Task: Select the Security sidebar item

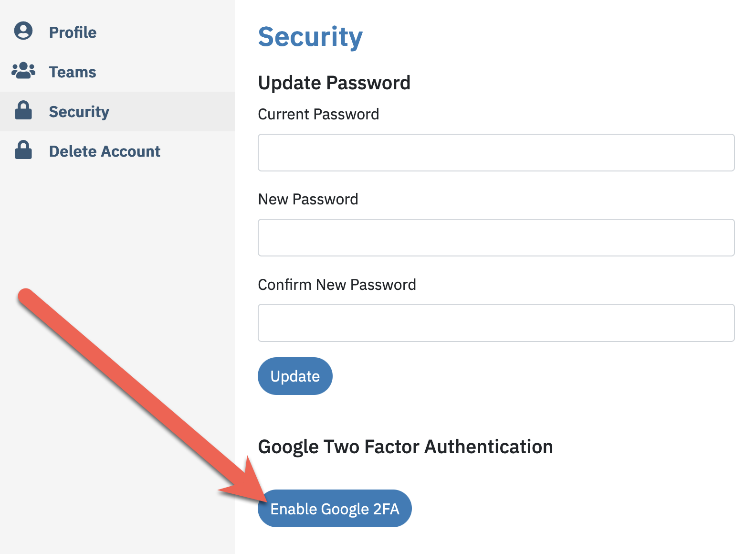Action: click(x=79, y=111)
